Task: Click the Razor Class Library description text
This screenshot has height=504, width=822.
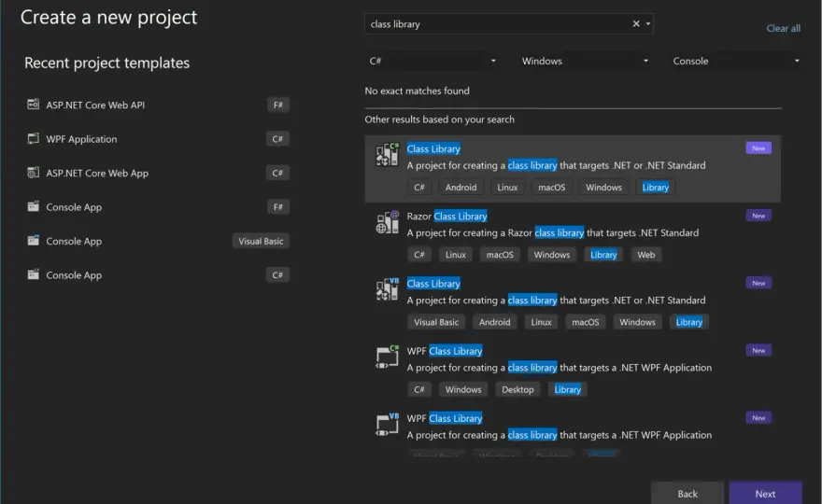Action: [553, 232]
